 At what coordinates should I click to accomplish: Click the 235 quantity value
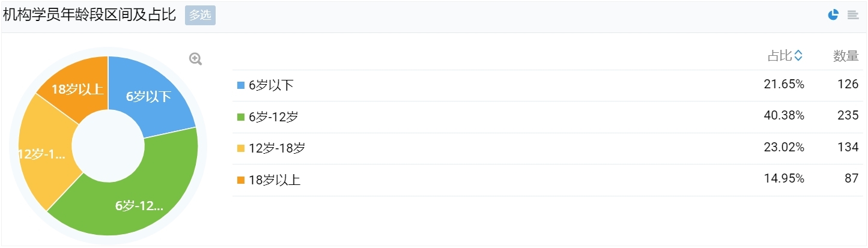pos(848,116)
